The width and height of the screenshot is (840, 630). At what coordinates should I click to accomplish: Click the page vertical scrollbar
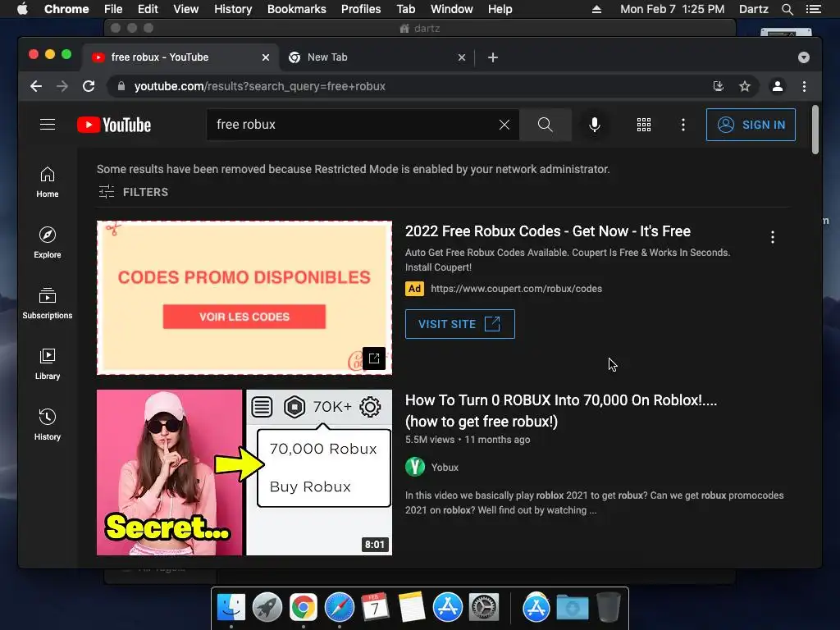coord(815,130)
